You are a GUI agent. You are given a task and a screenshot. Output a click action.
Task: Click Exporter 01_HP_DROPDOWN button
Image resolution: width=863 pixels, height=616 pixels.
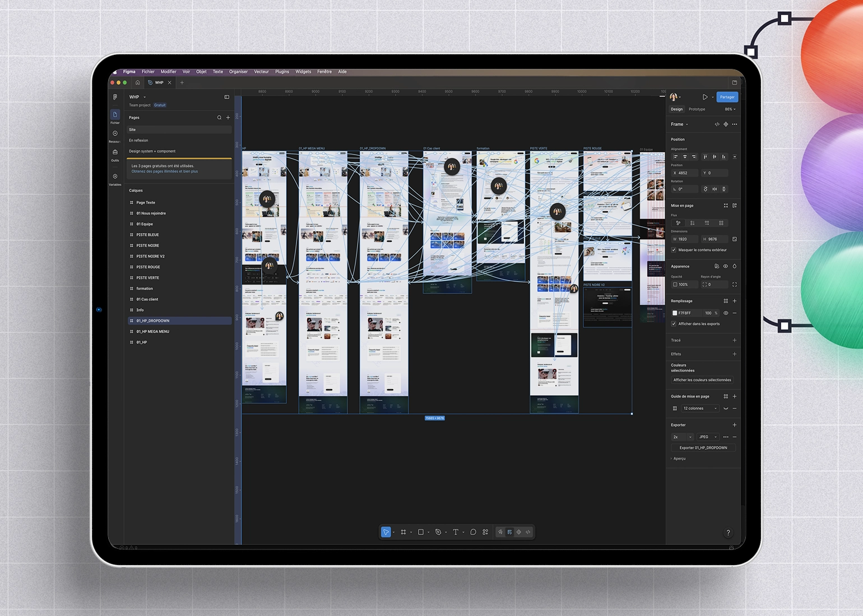pyautogui.click(x=703, y=448)
